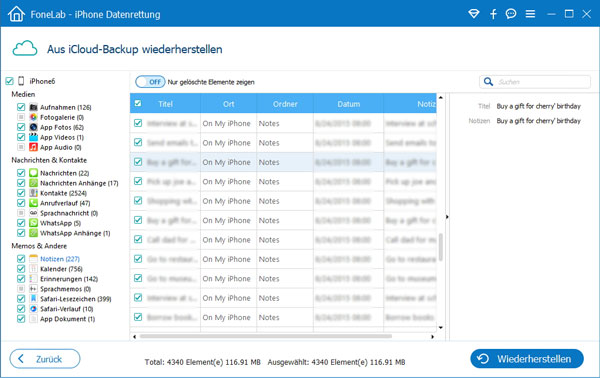This screenshot has width=600, height=378.
Task: Select the Safari-Lesezeichen bookmark icon
Action: coord(34,298)
